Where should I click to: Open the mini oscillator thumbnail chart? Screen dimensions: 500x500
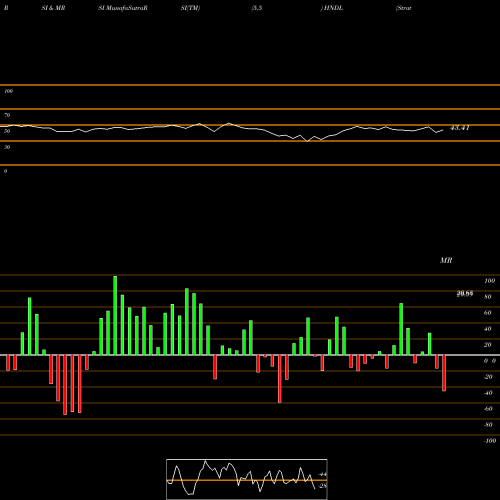[247, 479]
